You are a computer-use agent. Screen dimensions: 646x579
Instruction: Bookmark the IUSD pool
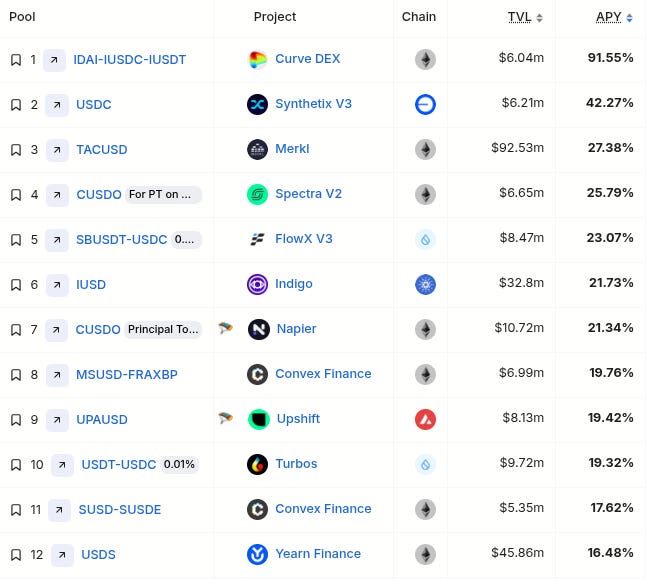coord(16,285)
